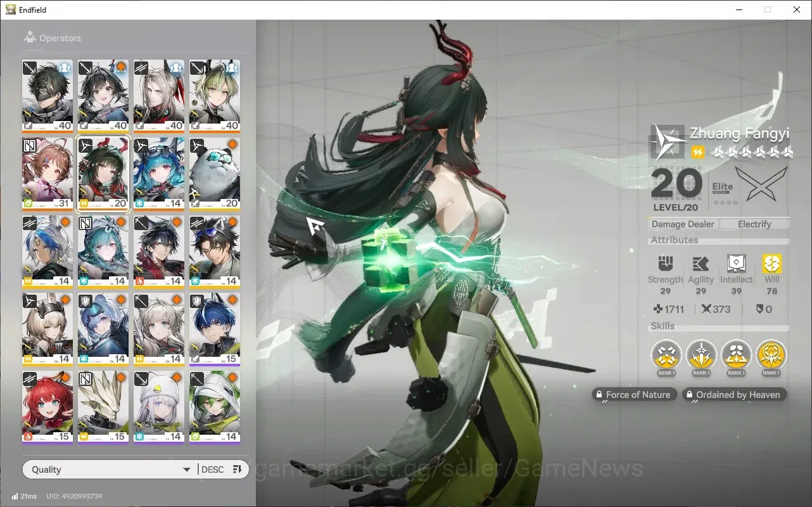Viewport: 812px width, 507px height.
Task: Click the name text Zhuang Fangyi
Action: click(x=739, y=134)
